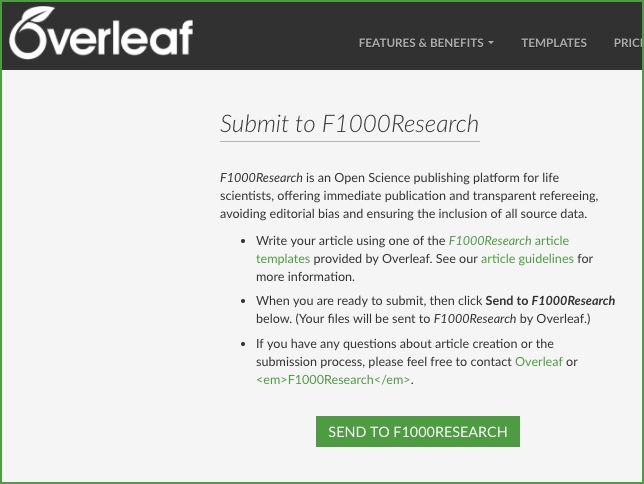Go to the Templates nav item

[554, 43]
